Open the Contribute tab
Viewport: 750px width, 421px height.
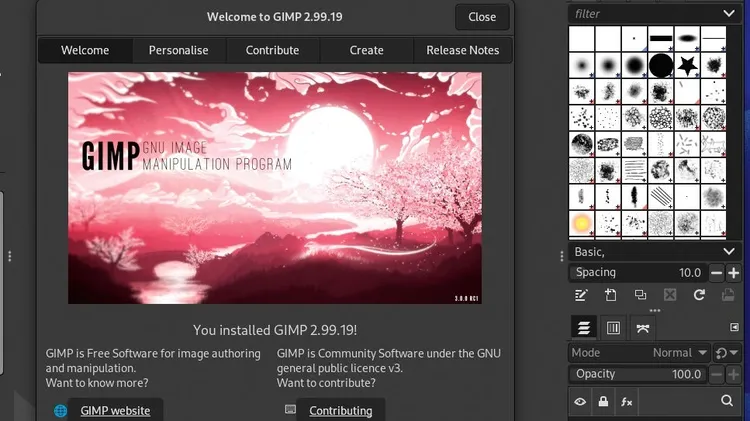click(272, 50)
